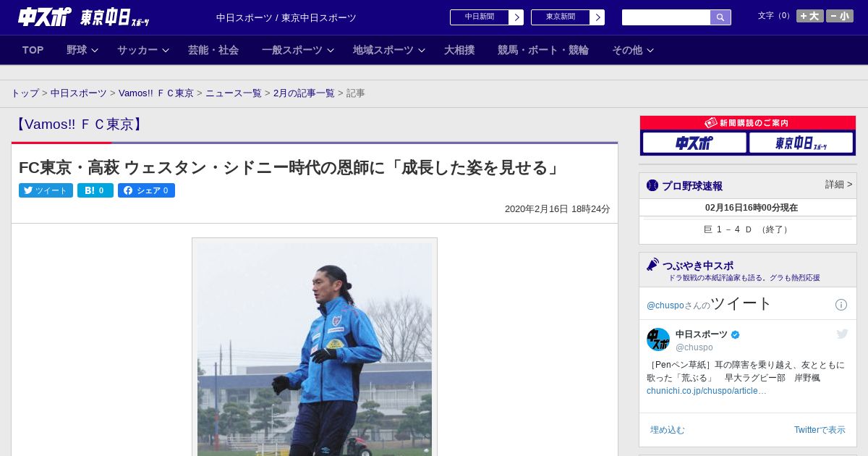Open プロ野球速報 詳細 > link

pyautogui.click(x=838, y=185)
